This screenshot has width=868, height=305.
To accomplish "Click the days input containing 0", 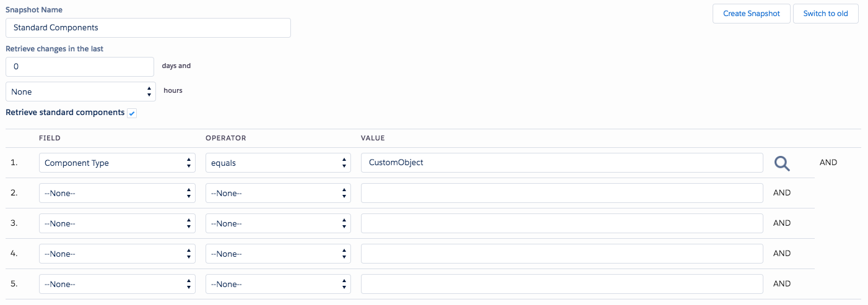I will coord(80,67).
